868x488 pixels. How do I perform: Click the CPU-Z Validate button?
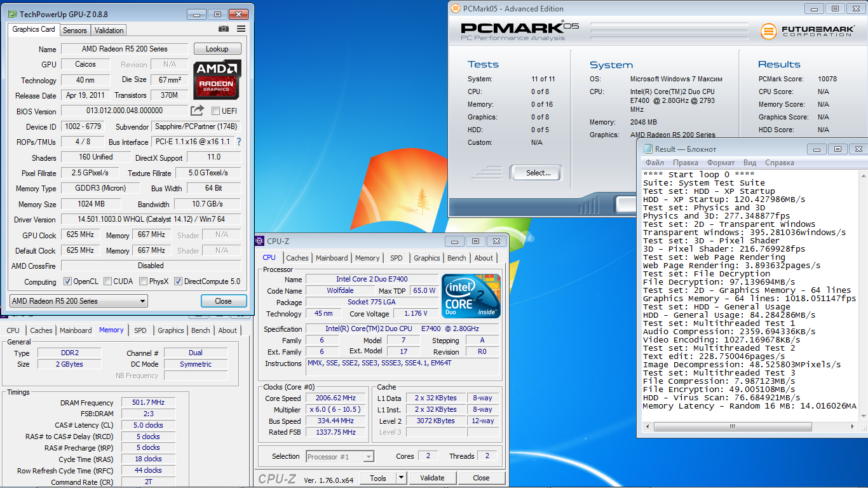[x=432, y=478]
